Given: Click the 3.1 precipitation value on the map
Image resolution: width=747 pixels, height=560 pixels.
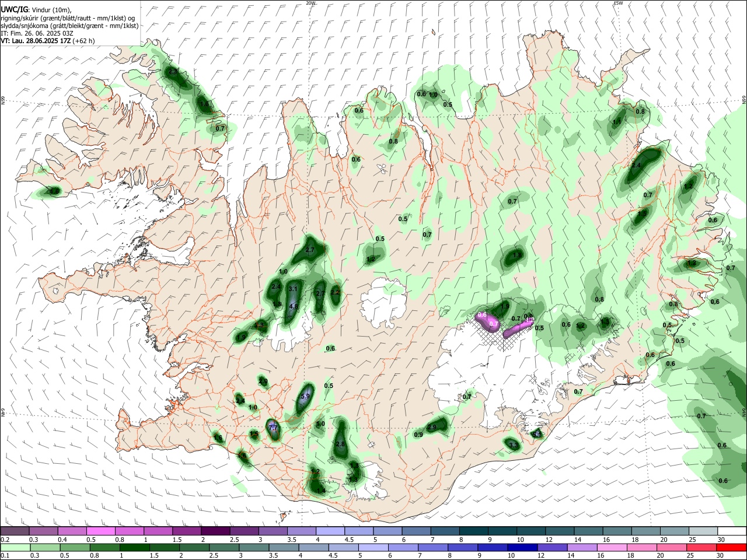Looking at the screenshot, I should (294, 289).
